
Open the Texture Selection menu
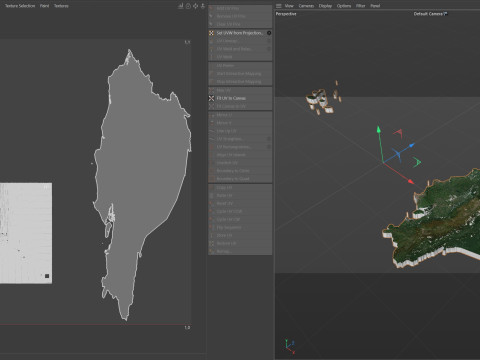pos(20,6)
